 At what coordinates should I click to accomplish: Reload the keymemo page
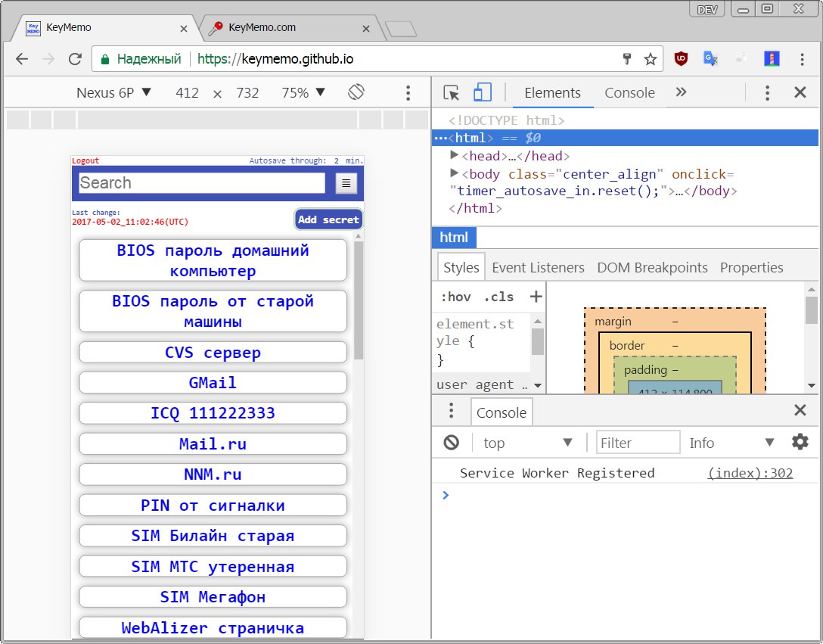pyautogui.click(x=75, y=59)
